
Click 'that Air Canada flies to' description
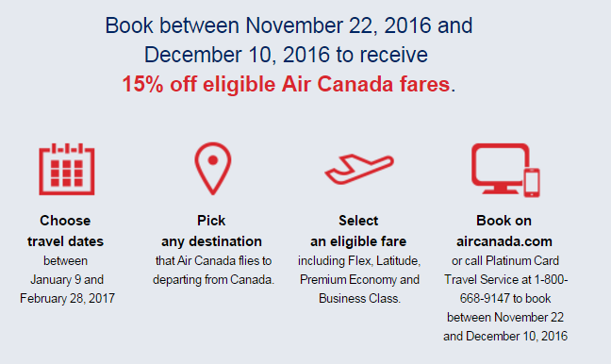213,260
